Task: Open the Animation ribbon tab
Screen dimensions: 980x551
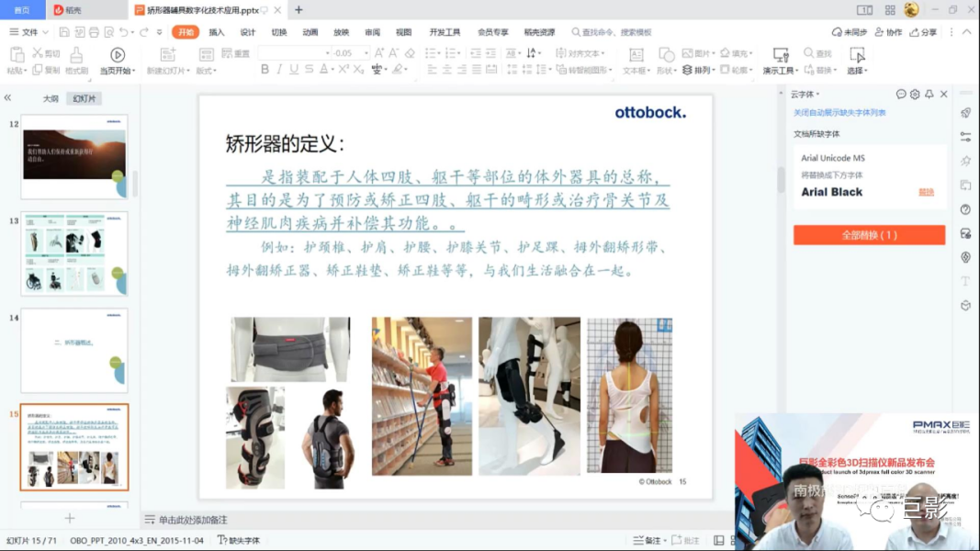Action: pyautogui.click(x=310, y=32)
